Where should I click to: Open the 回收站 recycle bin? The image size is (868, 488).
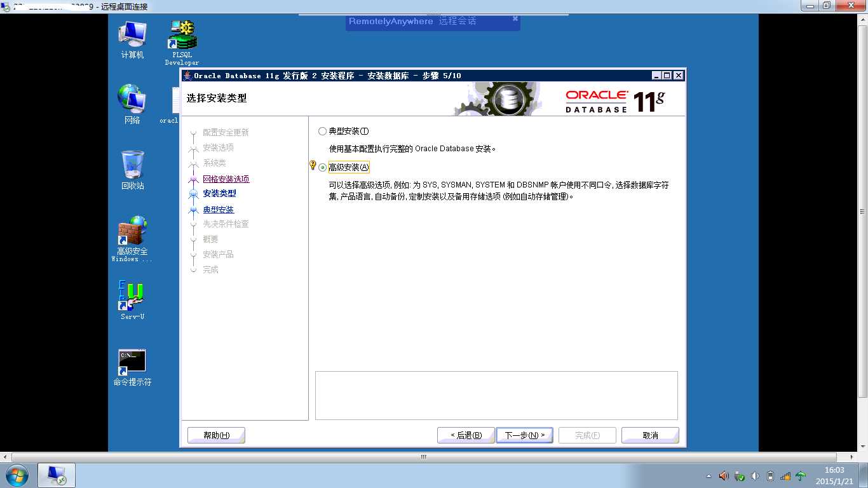pyautogui.click(x=132, y=170)
